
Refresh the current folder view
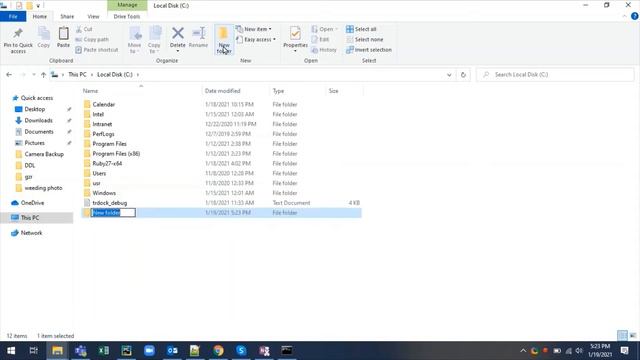coord(463,75)
